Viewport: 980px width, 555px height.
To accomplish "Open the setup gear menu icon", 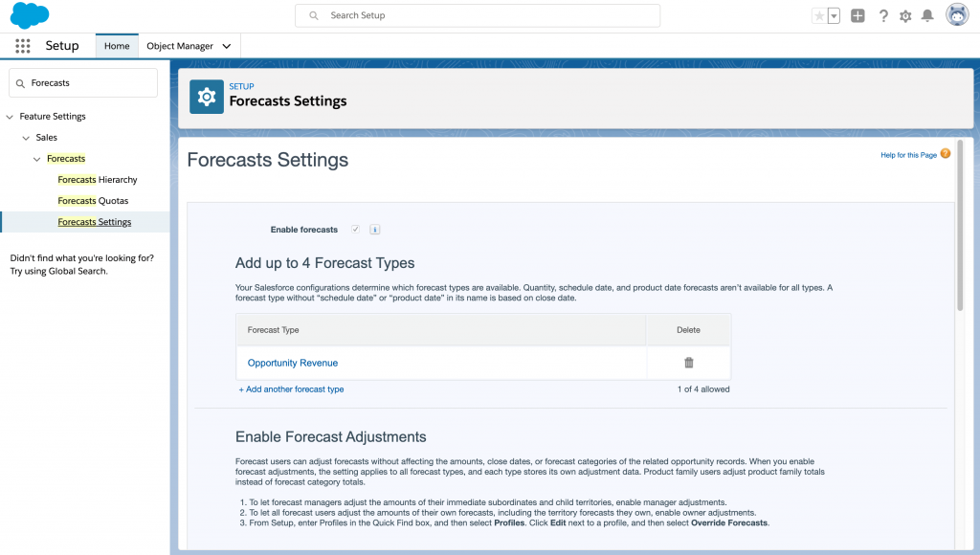I will click(x=905, y=15).
